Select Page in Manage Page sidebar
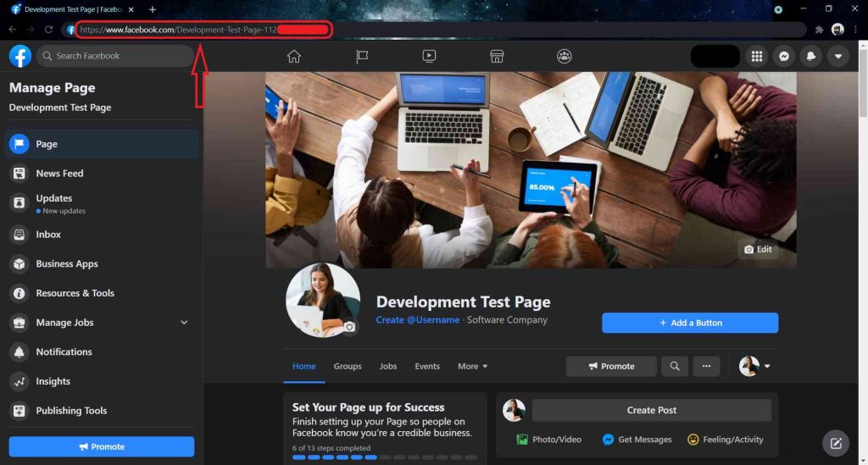Image resolution: width=868 pixels, height=465 pixels. pyautogui.click(x=102, y=144)
